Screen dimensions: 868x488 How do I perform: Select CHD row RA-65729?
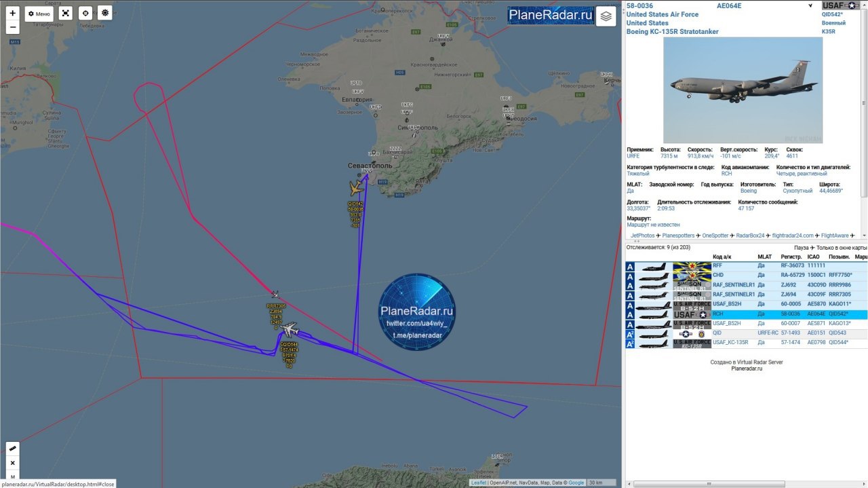pos(746,276)
